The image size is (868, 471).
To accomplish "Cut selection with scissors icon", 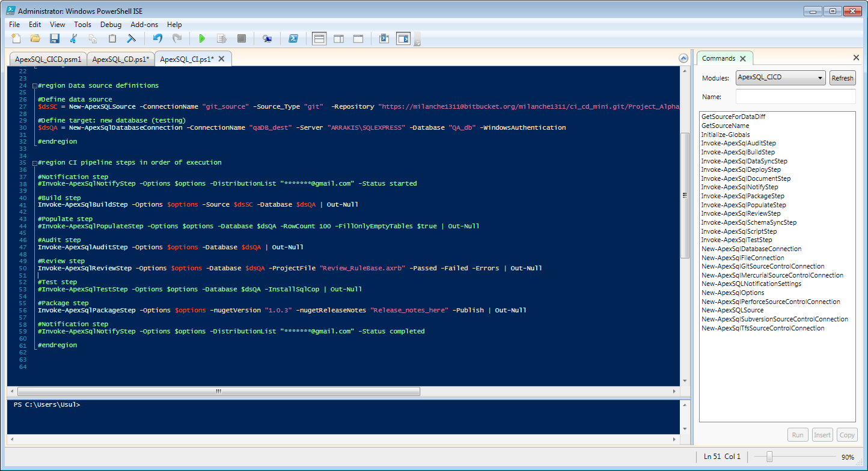I will pos(74,38).
